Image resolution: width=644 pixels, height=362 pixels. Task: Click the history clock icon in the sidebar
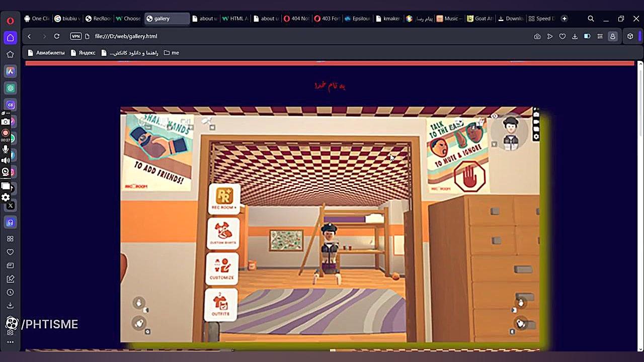[10, 292]
